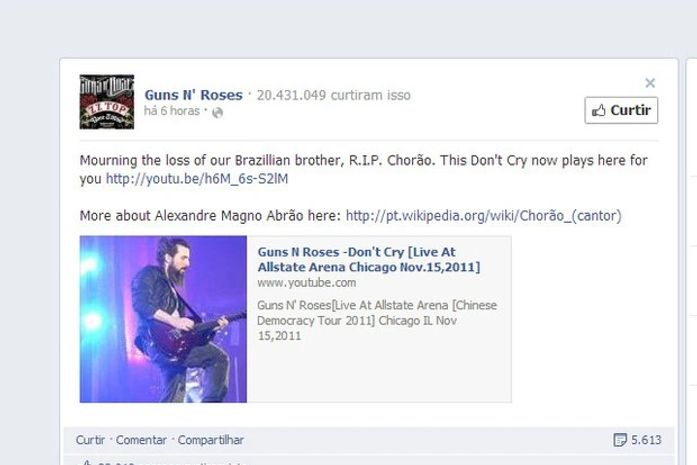Viewport: 697px width, 465px height.
Task: Click the 'Mourning the loss' post text
Action: (363, 169)
